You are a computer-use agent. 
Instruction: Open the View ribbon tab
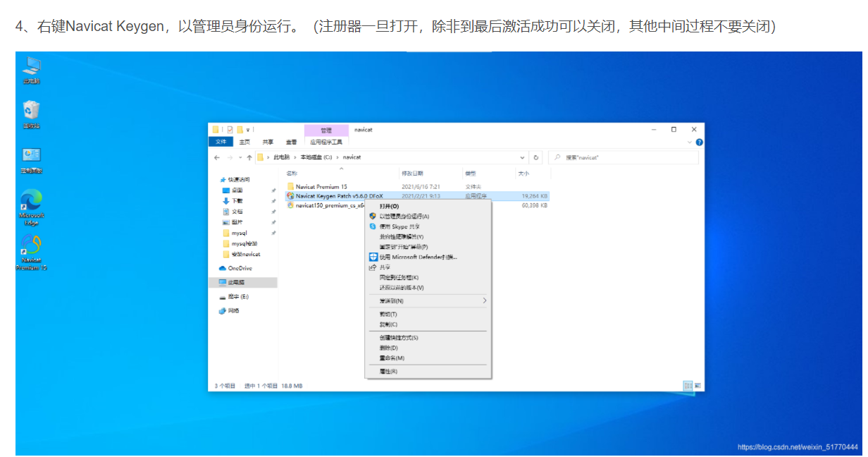click(x=291, y=142)
